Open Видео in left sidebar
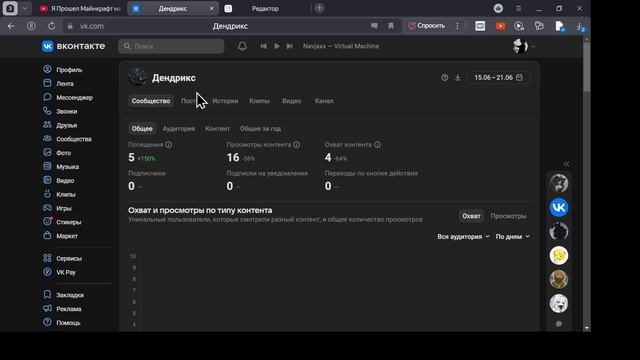 [59, 181]
